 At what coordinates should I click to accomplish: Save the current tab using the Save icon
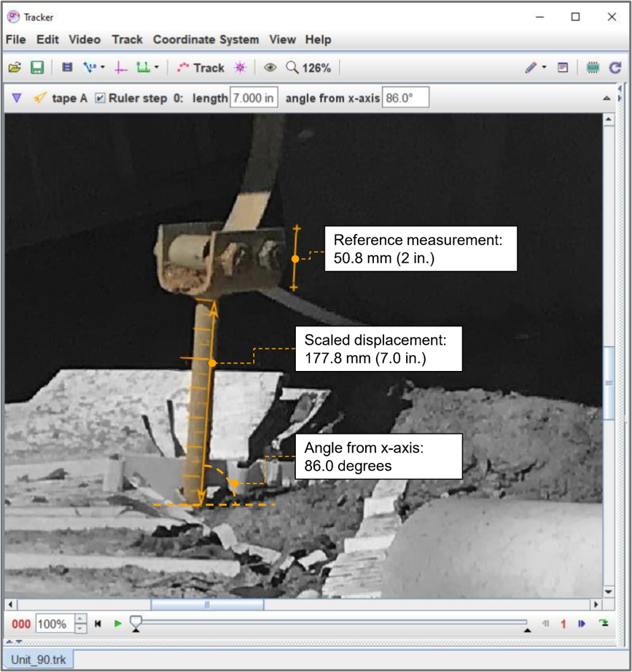[x=37, y=67]
